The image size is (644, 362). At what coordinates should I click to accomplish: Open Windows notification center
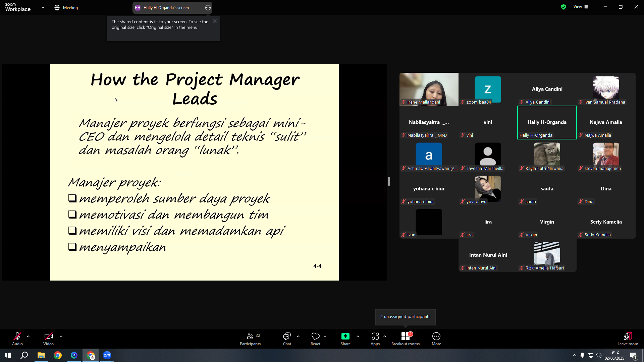coord(633,355)
